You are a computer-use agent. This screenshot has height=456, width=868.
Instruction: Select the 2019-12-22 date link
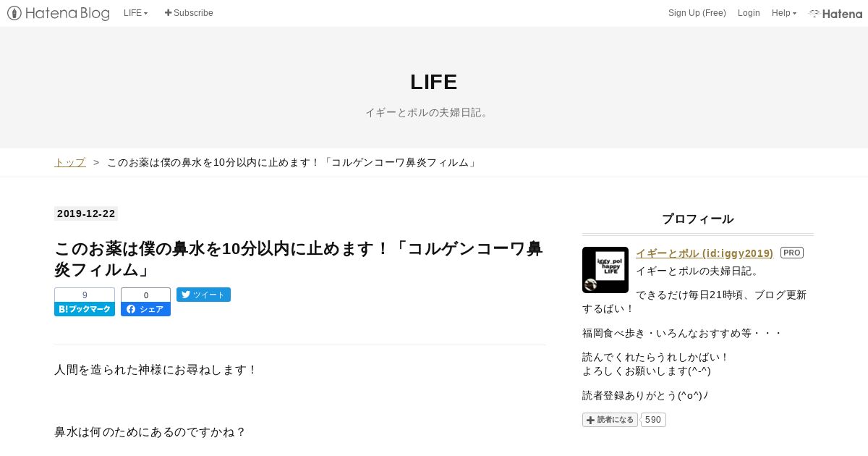point(86,214)
